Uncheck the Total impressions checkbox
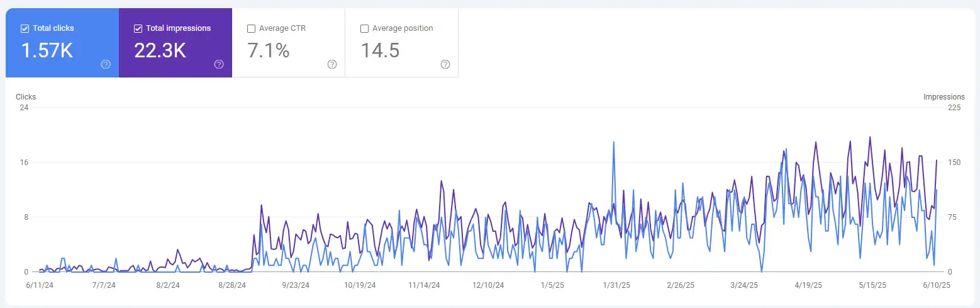The height and width of the screenshot is (308, 980). point(138,28)
